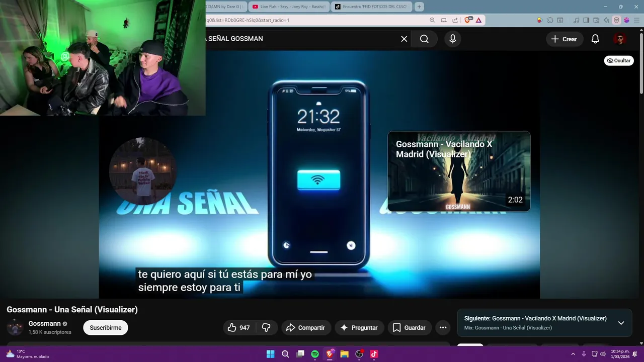Image resolution: width=644 pixels, height=362 pixels.
Task: Switch to the Lion Flah - Sexy tab
Action: [289, 7]
